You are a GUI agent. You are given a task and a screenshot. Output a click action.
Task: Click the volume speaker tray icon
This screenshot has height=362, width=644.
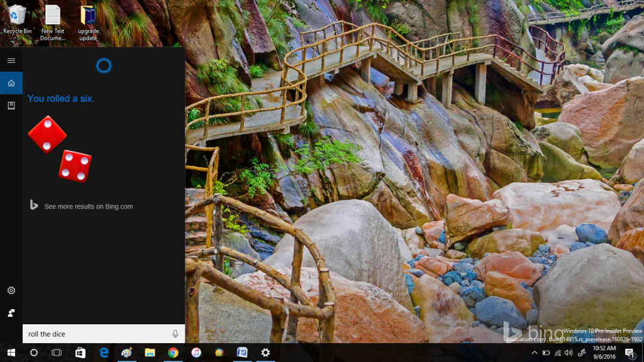pos(569,353)
